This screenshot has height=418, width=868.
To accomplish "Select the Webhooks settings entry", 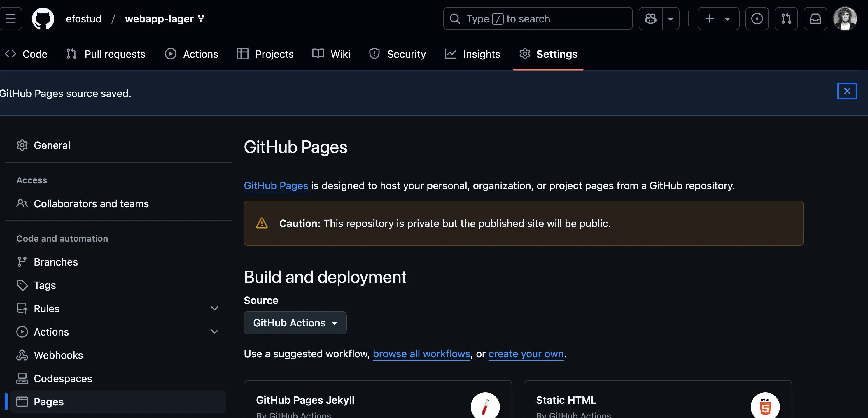I will tap(59, 355).
